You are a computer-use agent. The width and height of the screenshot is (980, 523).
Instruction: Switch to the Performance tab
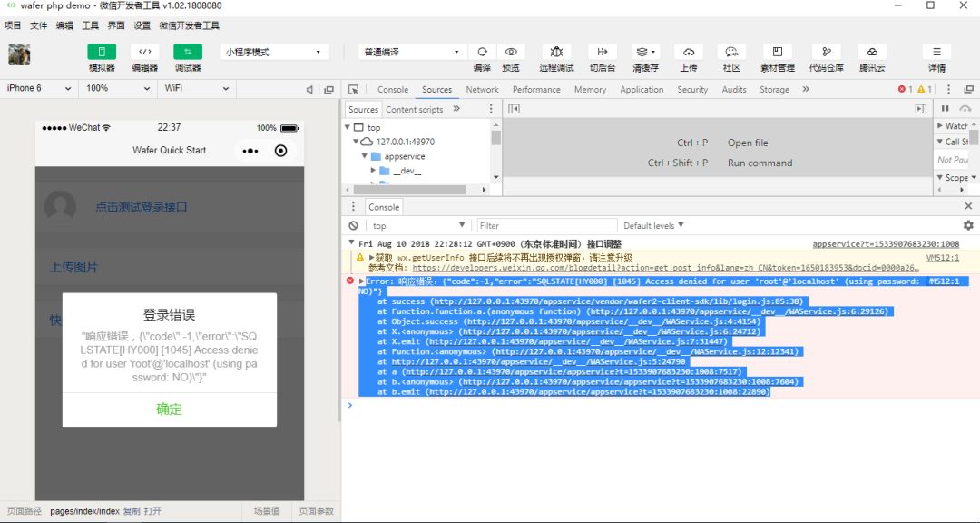coord(536,90)
